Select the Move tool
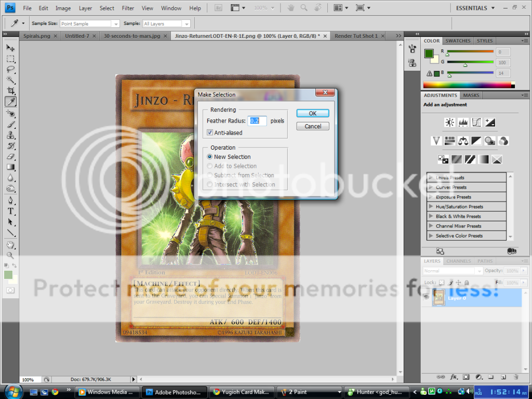532x399 pixels. [10, 47]
